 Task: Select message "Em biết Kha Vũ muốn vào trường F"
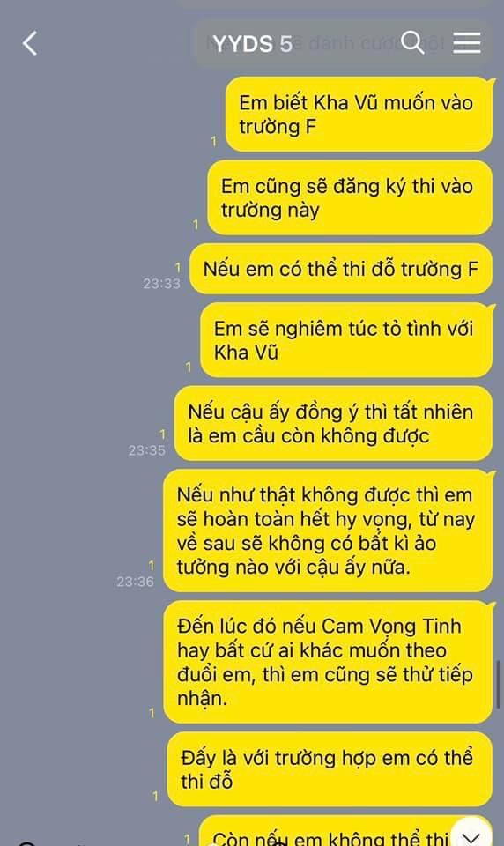(x=359, y=114)
